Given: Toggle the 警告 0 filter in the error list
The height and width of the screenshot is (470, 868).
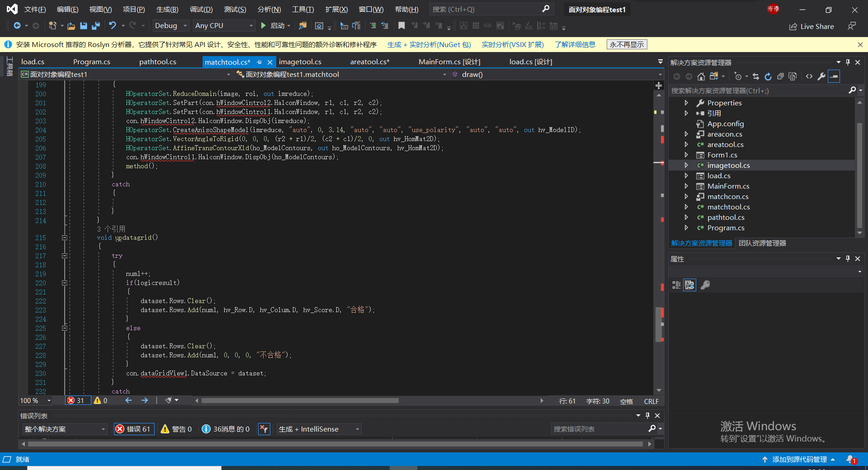Looking at the screenshot, I should tap(176, 429).
